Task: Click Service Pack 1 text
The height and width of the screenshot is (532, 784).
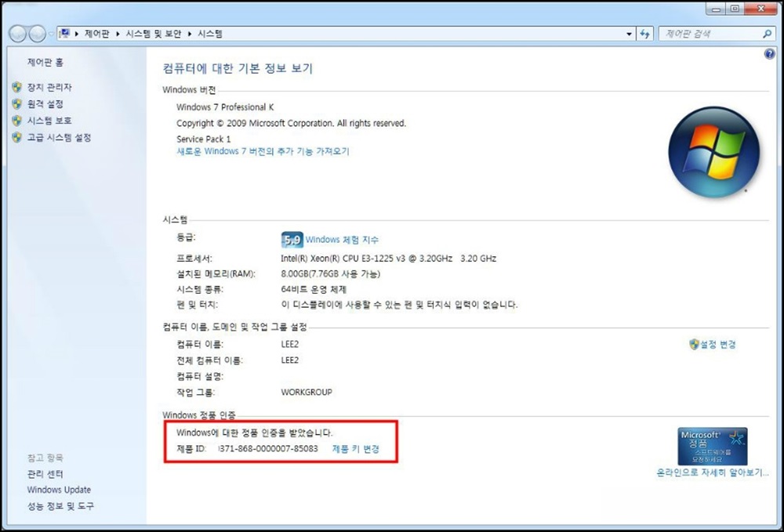Action: (x=204, y=139)
